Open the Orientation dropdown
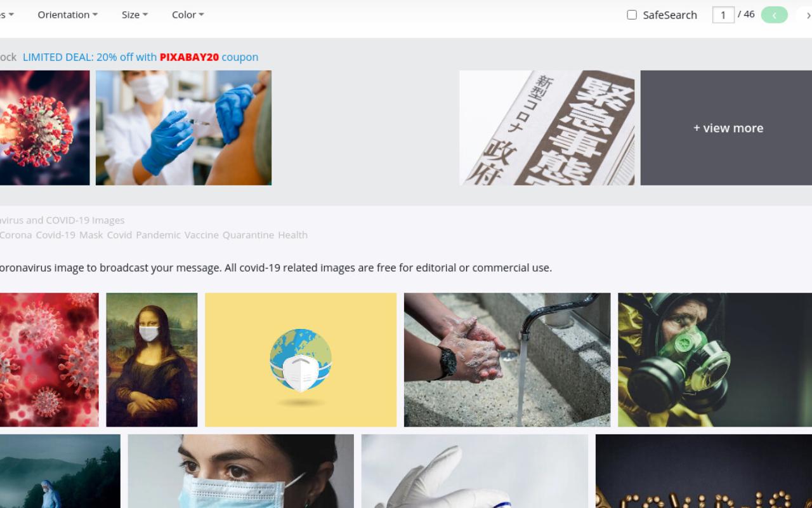 67,15
